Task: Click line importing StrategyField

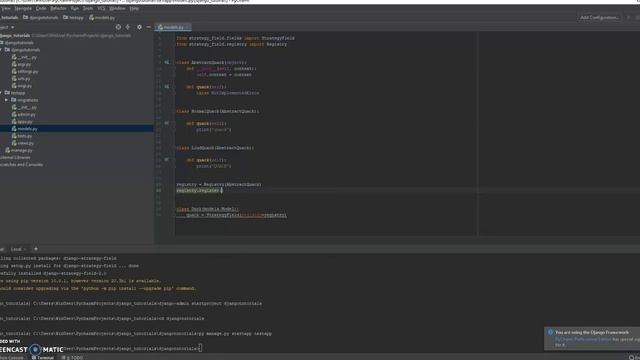Action: 235,38
